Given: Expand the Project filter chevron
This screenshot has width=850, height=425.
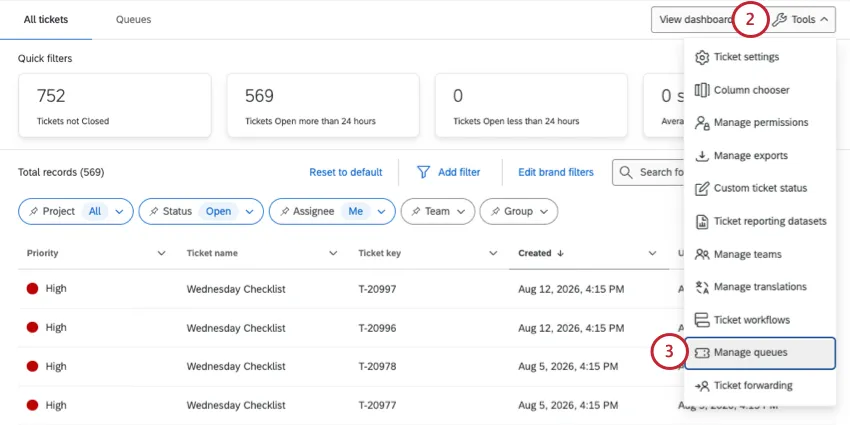Looking at the screenshot, I should click(x=119, y=211).
